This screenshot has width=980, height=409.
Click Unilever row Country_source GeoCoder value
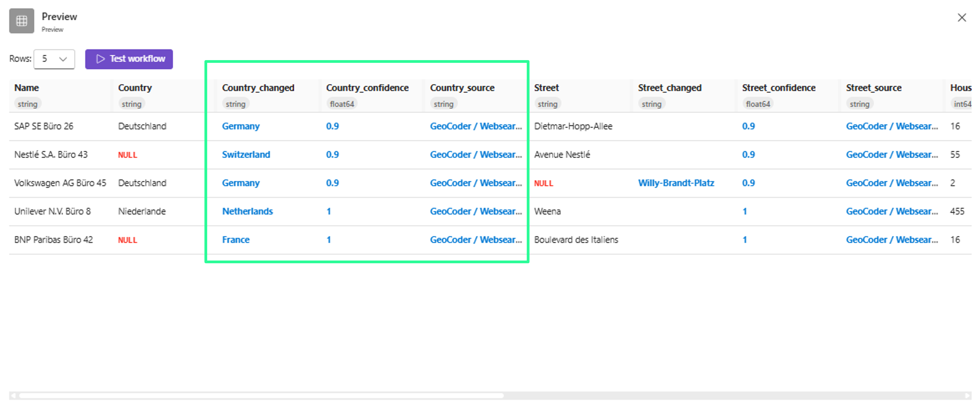475,211
